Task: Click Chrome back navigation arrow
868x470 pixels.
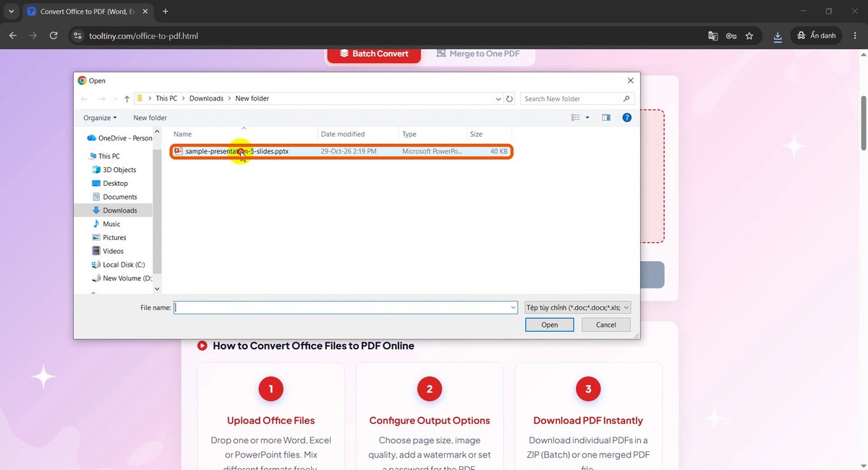Action: tap(13, 35)
